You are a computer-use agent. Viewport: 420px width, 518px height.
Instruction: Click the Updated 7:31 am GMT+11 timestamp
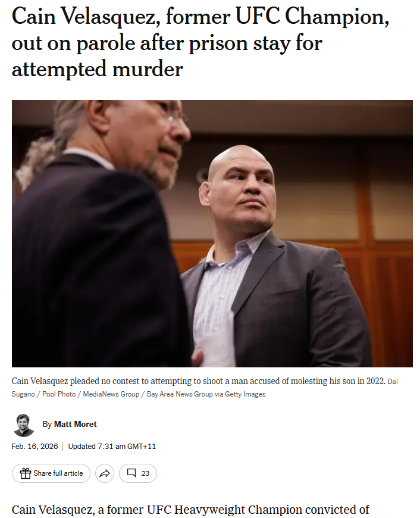pyautogui.click(x=112, y=447)
